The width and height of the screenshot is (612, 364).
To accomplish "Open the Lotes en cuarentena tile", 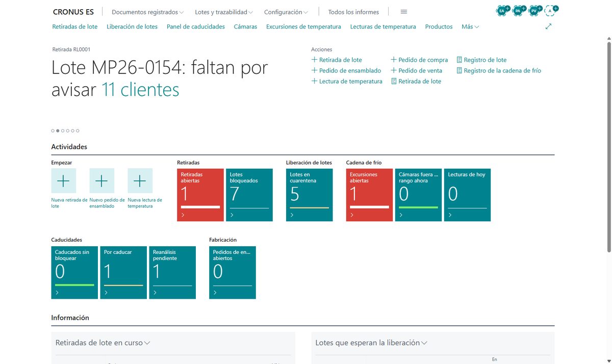I will click(310, 195).
